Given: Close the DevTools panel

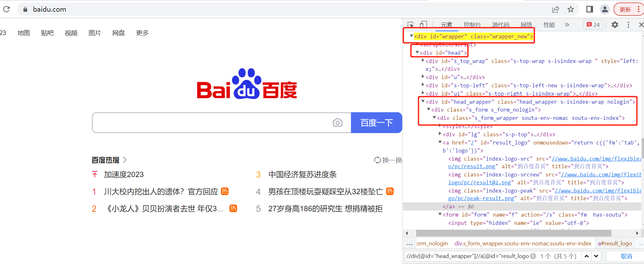Looking at the screenshot, I should 641,25.
